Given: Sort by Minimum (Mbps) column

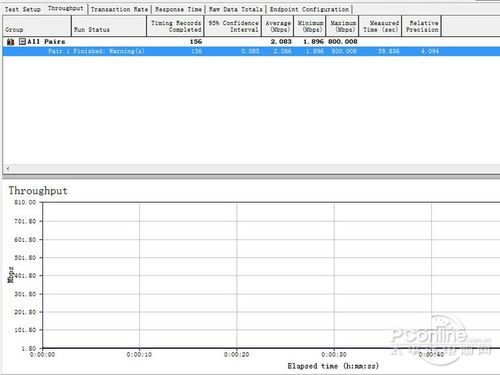Looking at the screenshot, I should (x=310, y=26).
